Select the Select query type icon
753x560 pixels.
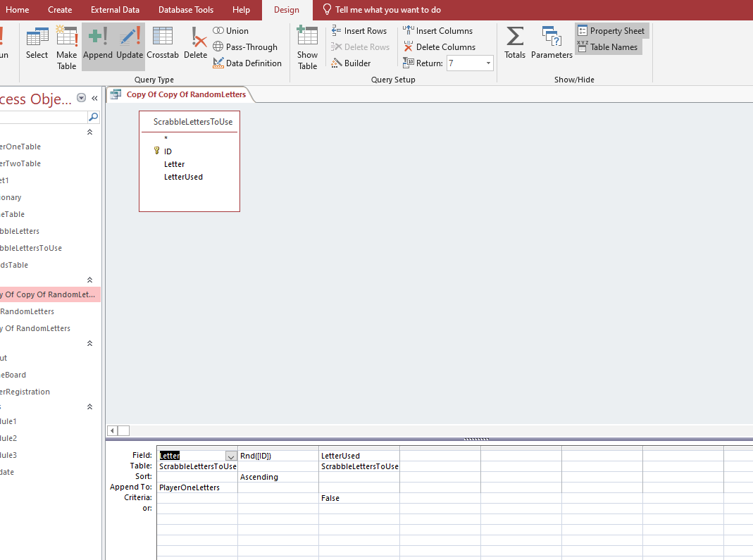37,43
